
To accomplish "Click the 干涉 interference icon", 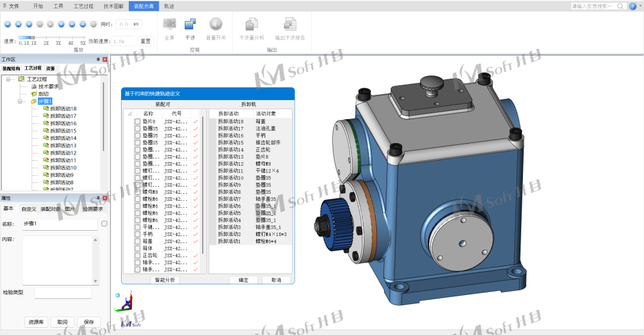I will pos(190,24).
